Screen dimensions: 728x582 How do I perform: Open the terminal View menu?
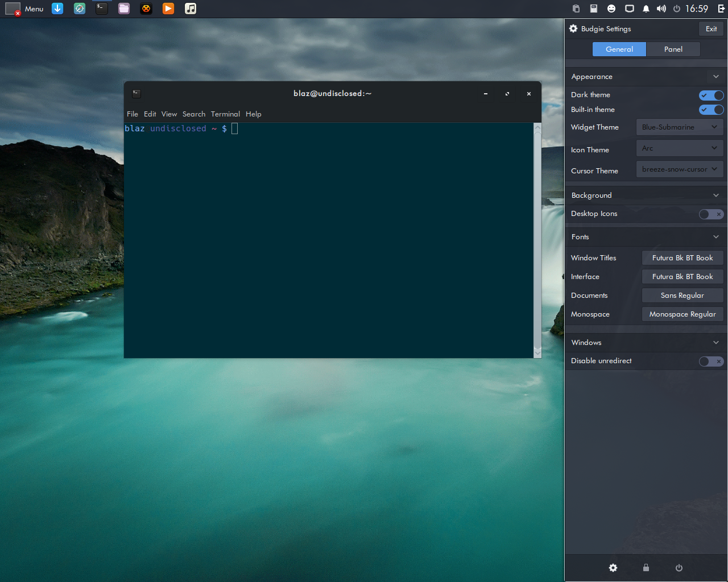tap(169, 114)
